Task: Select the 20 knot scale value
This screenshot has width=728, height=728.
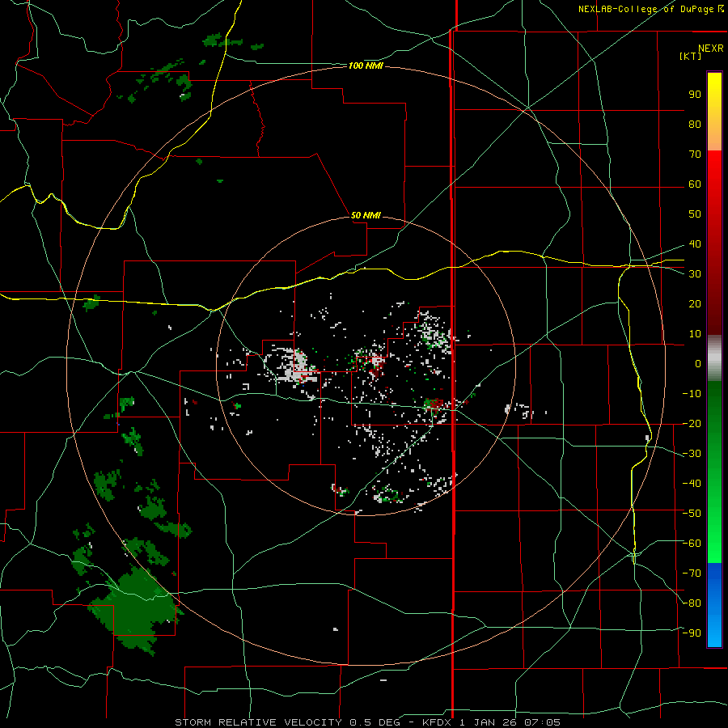Action: (x=695, y=303)
